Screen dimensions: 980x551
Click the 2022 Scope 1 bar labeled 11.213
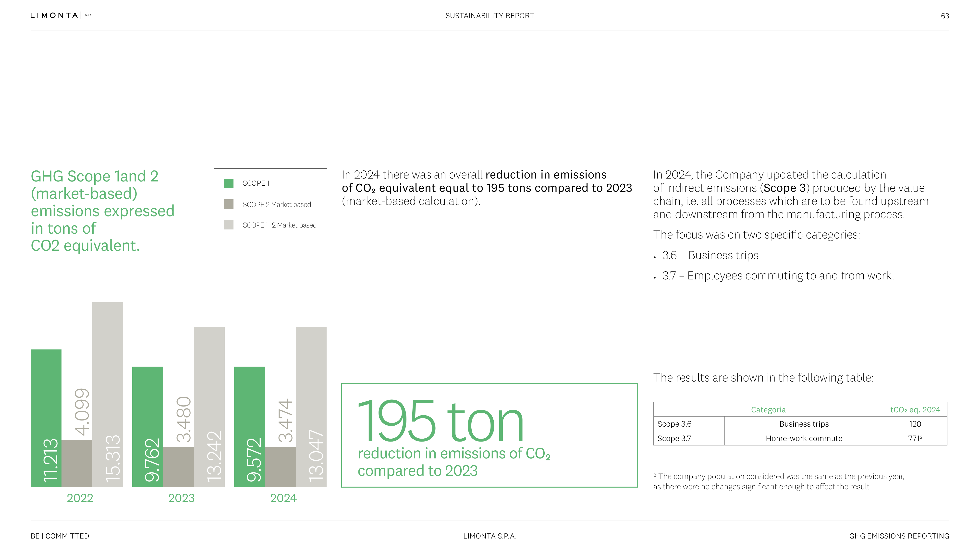pos(46,418)
